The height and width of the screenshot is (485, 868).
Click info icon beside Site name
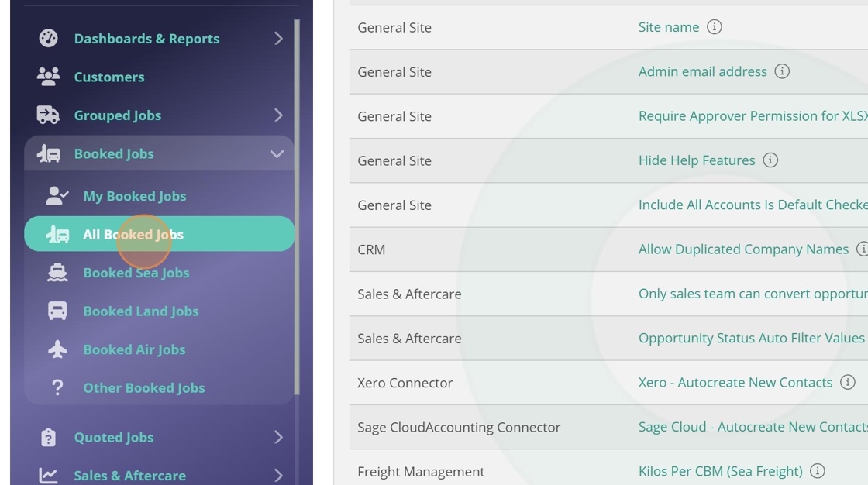(x=715, y=27)
